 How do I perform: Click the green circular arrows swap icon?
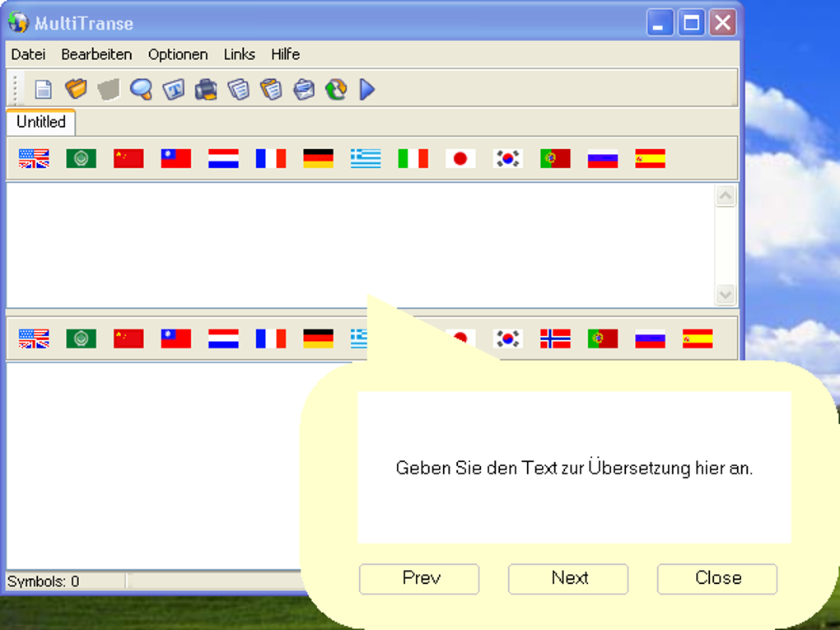(336, 89)
